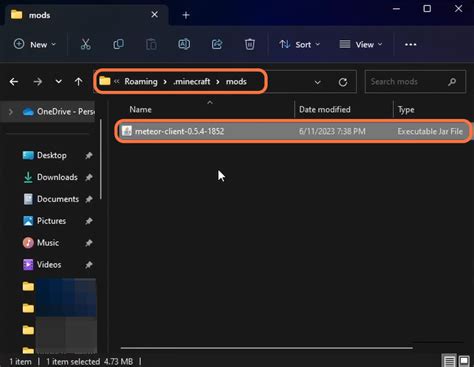Click the chevron after Roaming in path
The height and width of the screenshot is (367, 474).
pos(165,82)
